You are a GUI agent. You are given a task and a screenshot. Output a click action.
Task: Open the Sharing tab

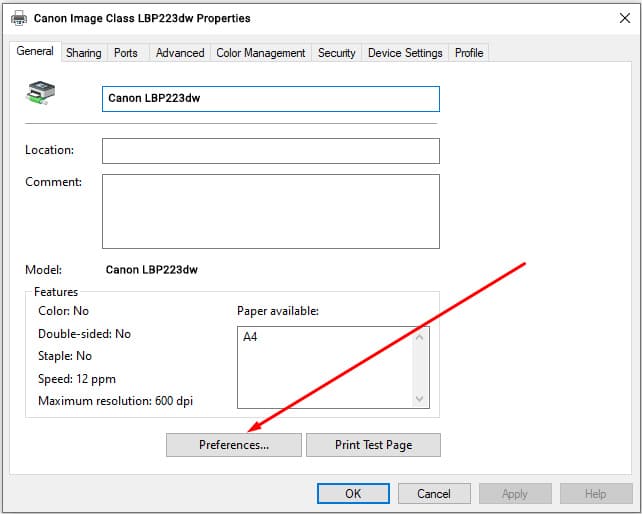coord(84,53)
